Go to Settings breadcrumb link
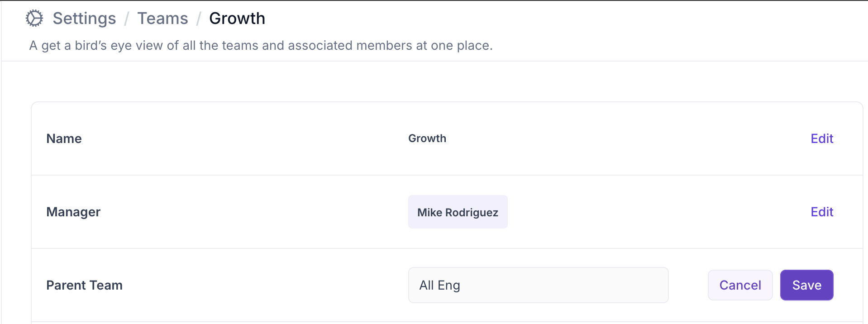Screen dimensions: 868x324 [84, 19]
